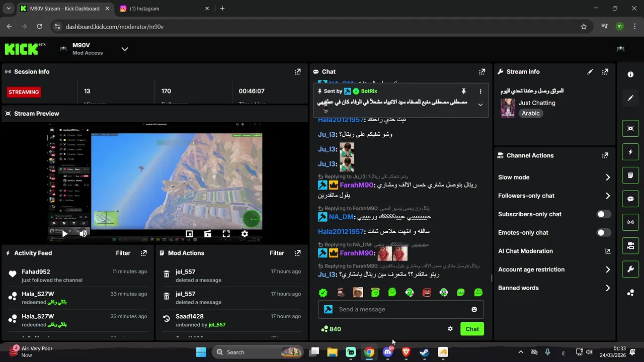Click Just Chatting category link

click(x=537, y=103)
